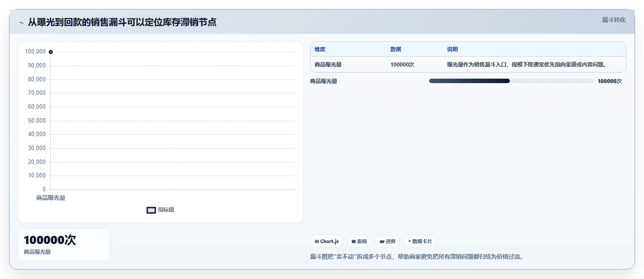
Task: Click the footnote starting with 漏斗图把“卖不动”
Action: pos(417,257)
